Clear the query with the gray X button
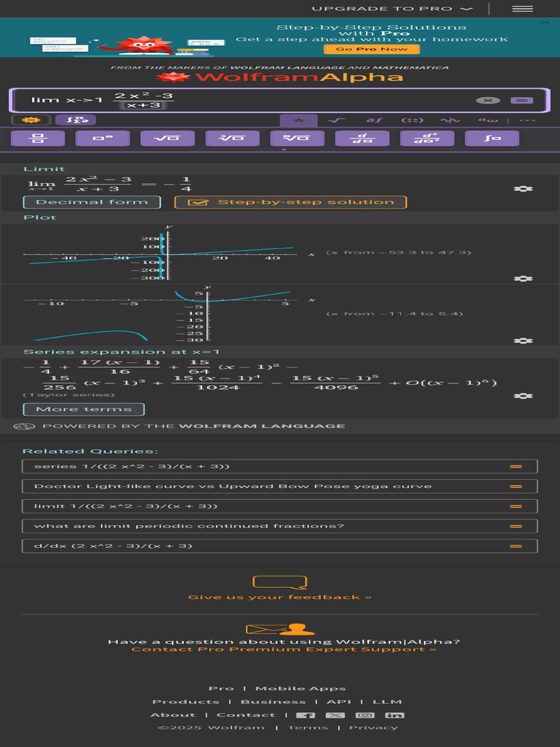This screenshot has width=560, height=747. click(x=488, y=100)
